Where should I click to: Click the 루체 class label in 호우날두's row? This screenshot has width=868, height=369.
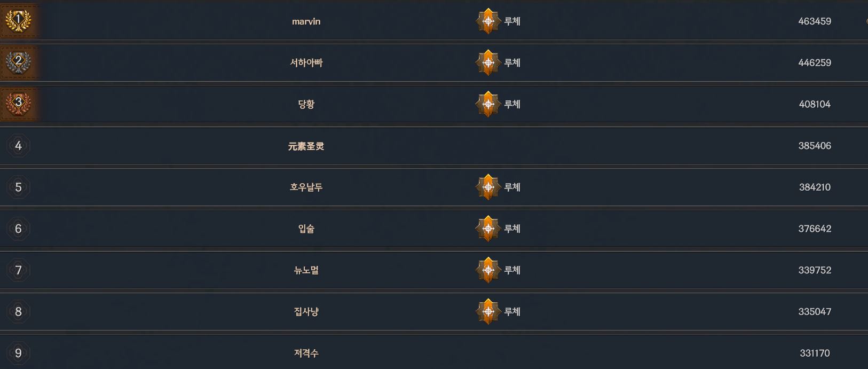pos(512,187)
